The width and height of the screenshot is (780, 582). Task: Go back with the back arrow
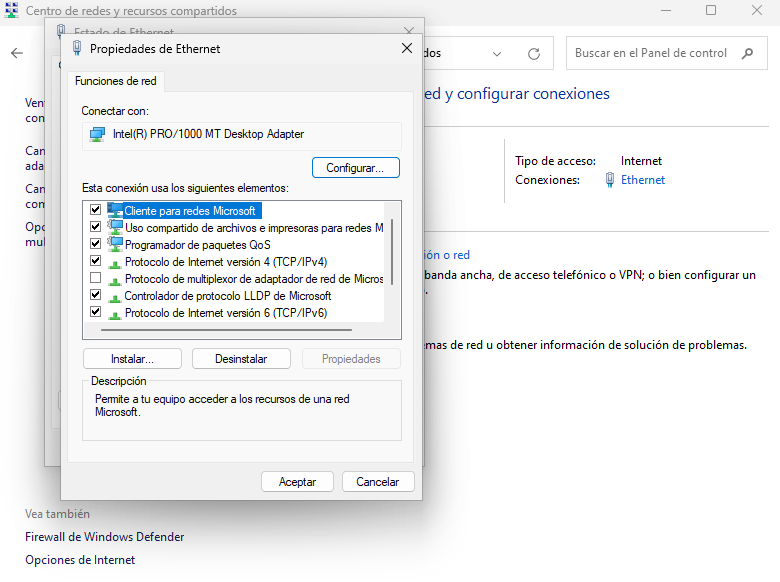click(x=17, y=54)
